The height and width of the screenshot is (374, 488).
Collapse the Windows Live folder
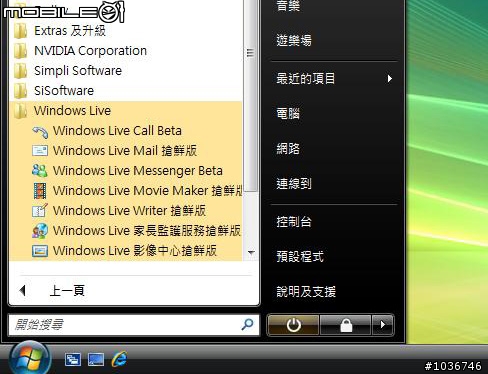[126, 111]
